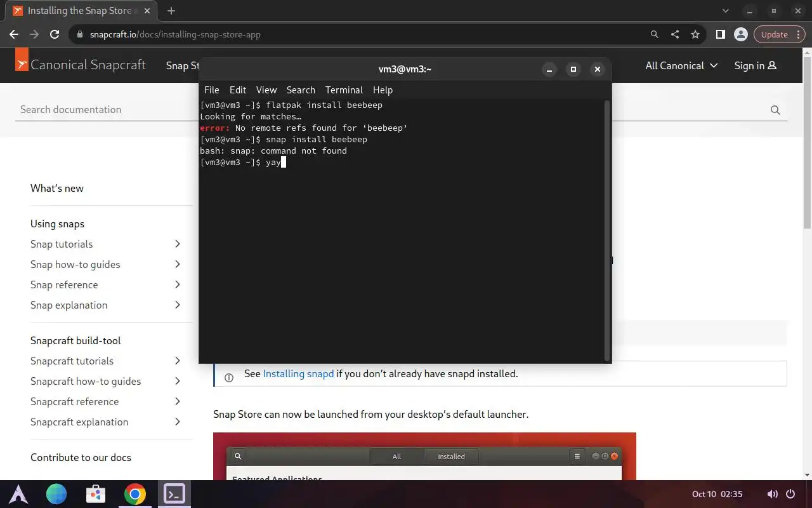The width and height of the screenshot is (812, 508).
Task: Minimize the terminal window
Action: pos(549,69)
